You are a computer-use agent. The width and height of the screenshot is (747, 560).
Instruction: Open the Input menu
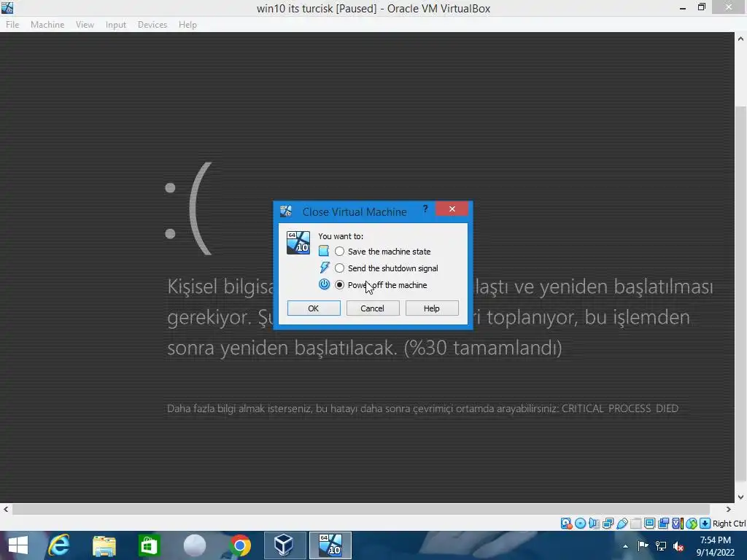pos(116,25)
